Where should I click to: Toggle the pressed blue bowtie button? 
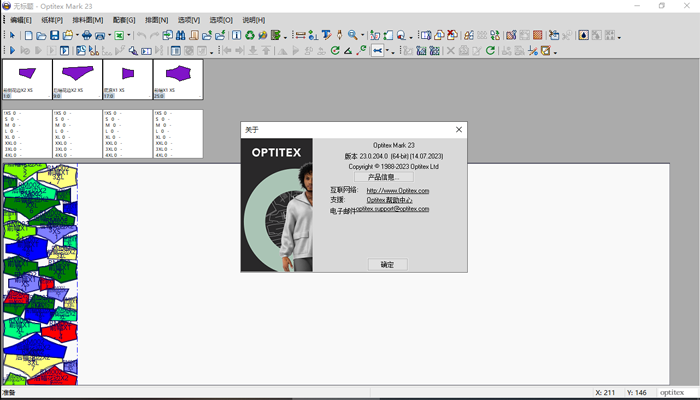(377, 50)
